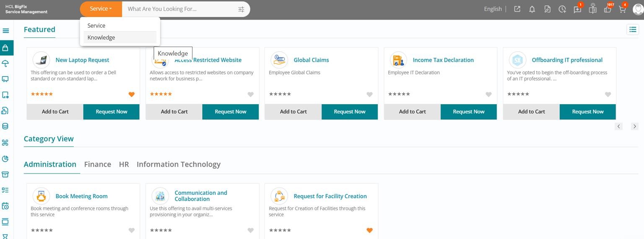The height and width of the screenshot is (239, 644).
Task: Open the umbrella icon in sidebar
Action: point(5,63)
